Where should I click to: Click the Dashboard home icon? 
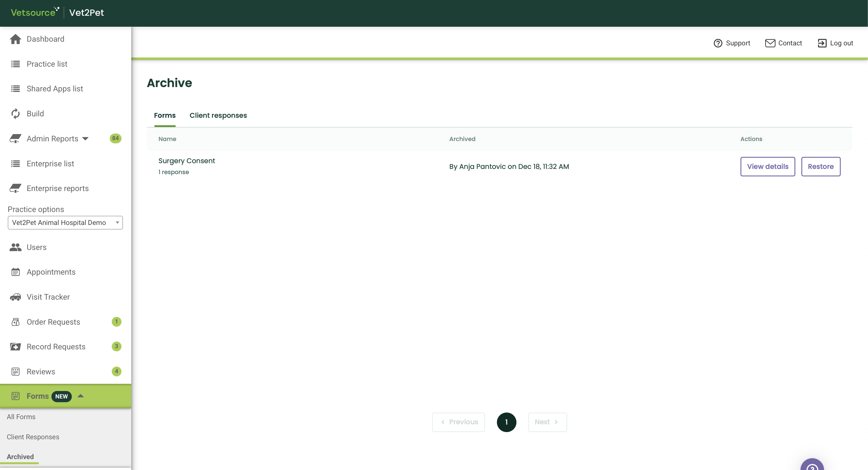pyautogui.click(x=16, y=39)
